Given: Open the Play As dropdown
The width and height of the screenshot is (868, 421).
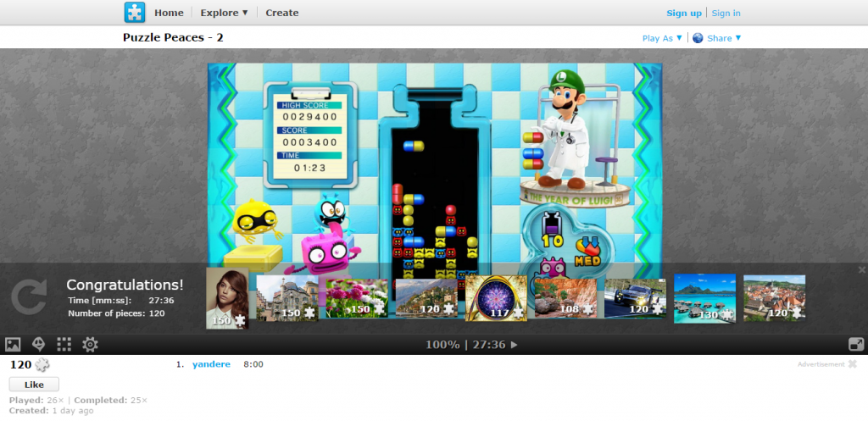Looking at the screenshot, I should [662, 38].
